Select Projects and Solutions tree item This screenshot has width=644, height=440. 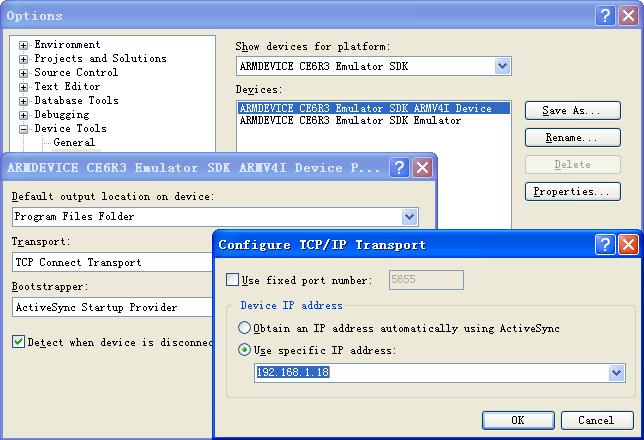click(x=101, y=58)
